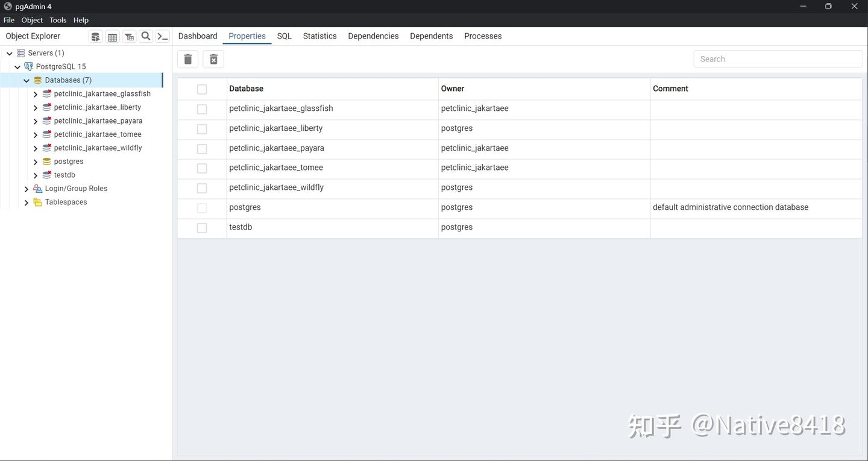Image resolution: width=868 pixels, height=461 pixels.
Task: Click the Servers group icon
Action: (x=21, y=53)
